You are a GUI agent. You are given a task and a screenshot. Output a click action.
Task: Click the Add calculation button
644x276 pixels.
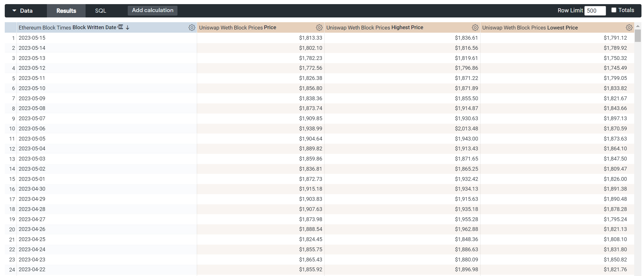152,10
